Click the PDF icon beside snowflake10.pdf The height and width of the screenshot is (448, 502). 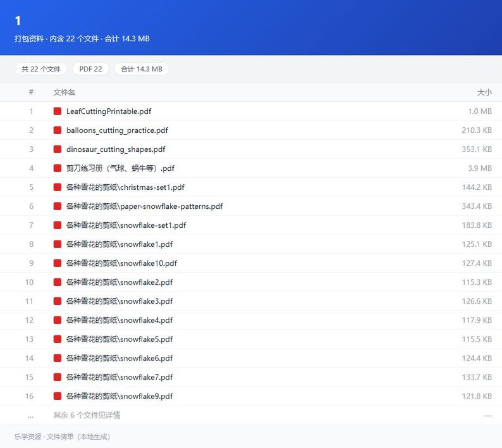click(x=58, y=263)
